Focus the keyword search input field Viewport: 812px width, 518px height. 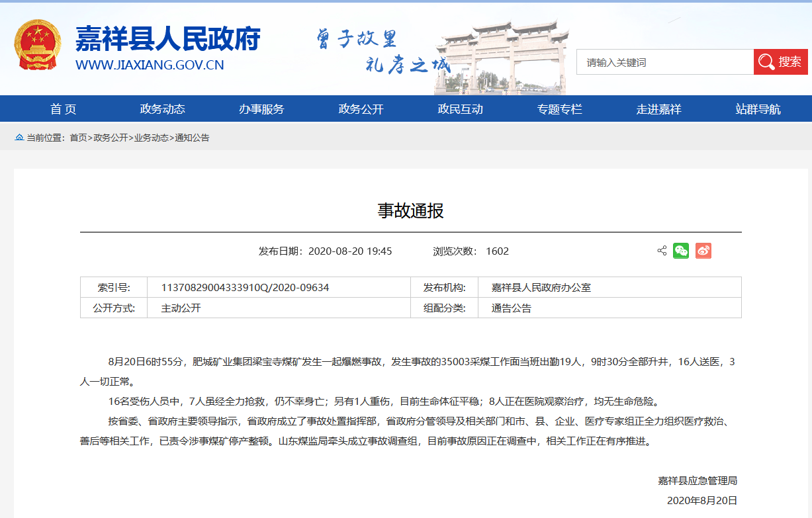point(664,62)
